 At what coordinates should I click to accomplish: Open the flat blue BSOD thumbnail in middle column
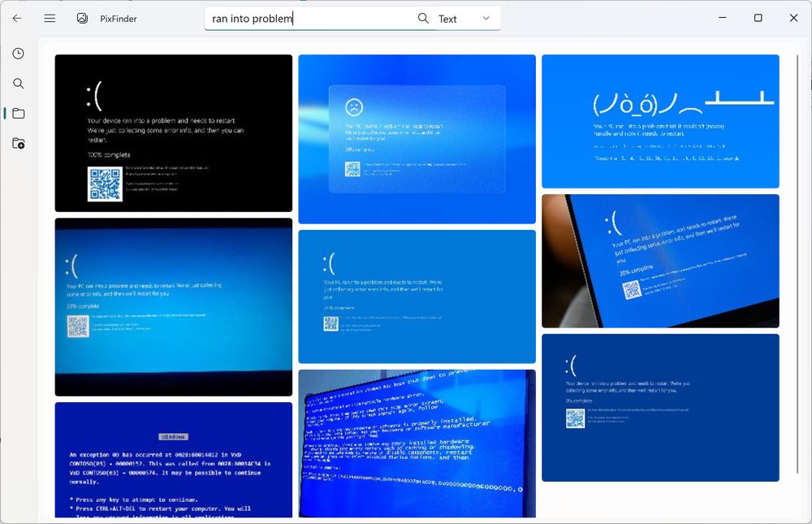[x=417, y=297]
